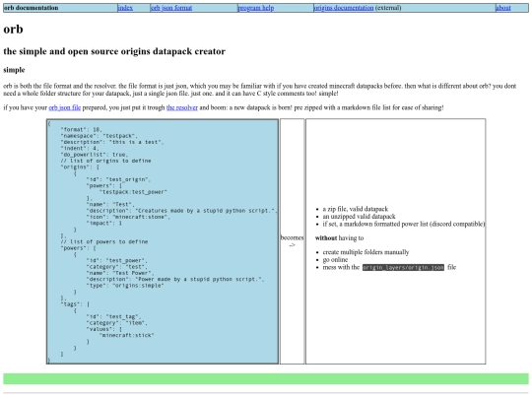This screenshot has height=399, width=532.
Task: Click the '// list of powers to define' comment
Action: 104,242
